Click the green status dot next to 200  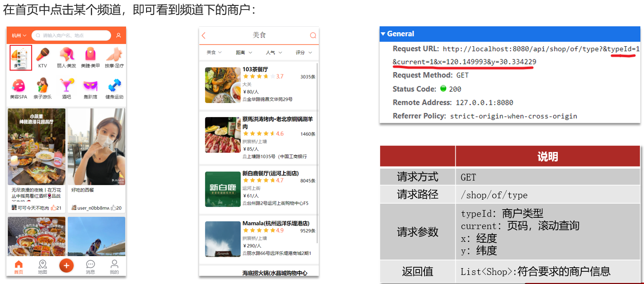point(443,88)
